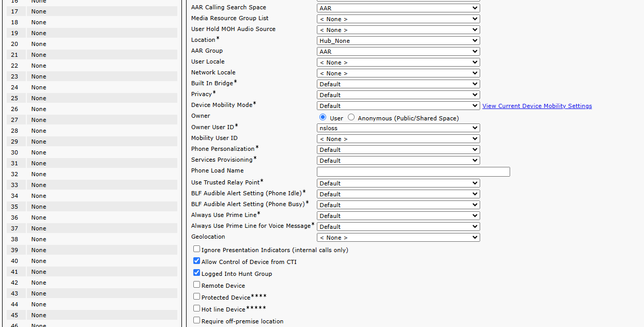Open the Privacy dropdown
The height and width of the screenshot is (327, 644).
click(398, 95)
